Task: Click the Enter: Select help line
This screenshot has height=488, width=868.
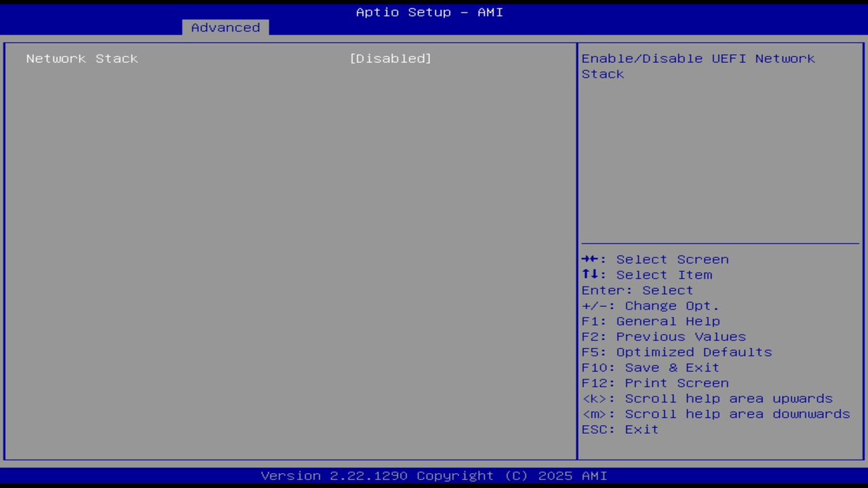Action: pos(637,290)
